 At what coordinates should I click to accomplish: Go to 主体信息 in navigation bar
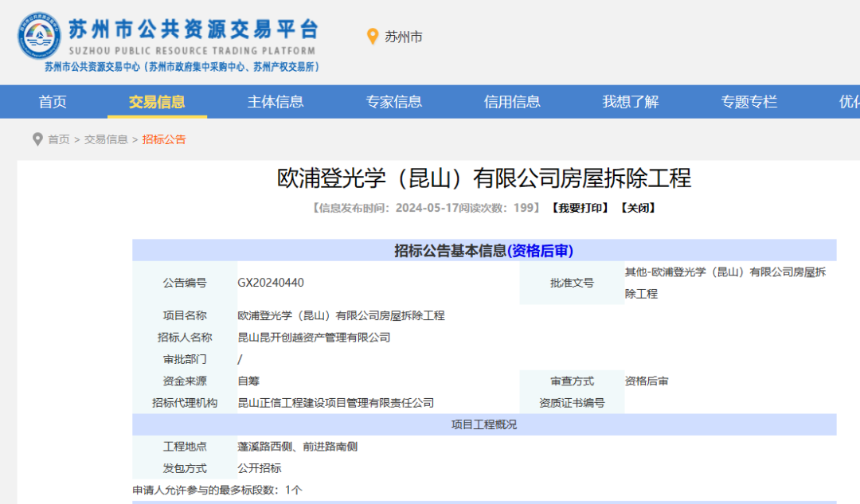(275, 102)
